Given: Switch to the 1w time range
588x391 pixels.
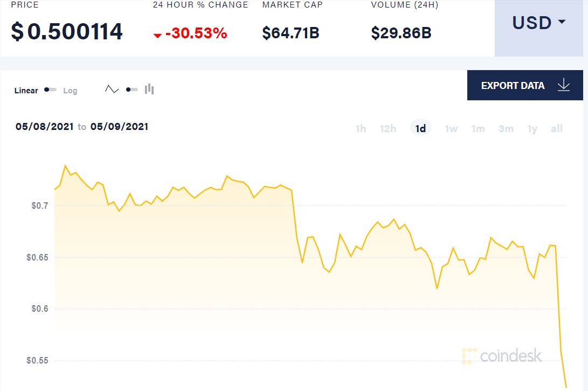Looking at the screenshot, I should point(451,129).
